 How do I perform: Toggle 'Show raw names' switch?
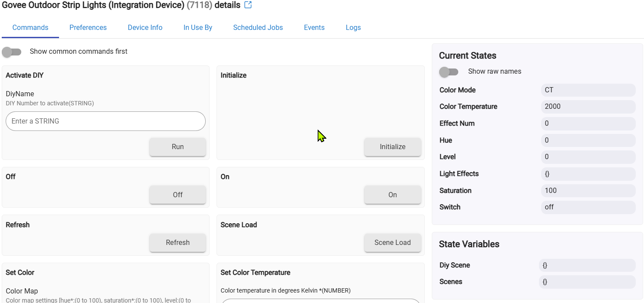[x=449, y=72]
